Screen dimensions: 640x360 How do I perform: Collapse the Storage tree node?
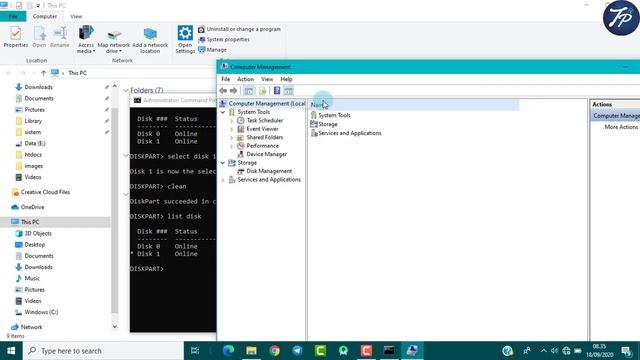coord(223,163)
